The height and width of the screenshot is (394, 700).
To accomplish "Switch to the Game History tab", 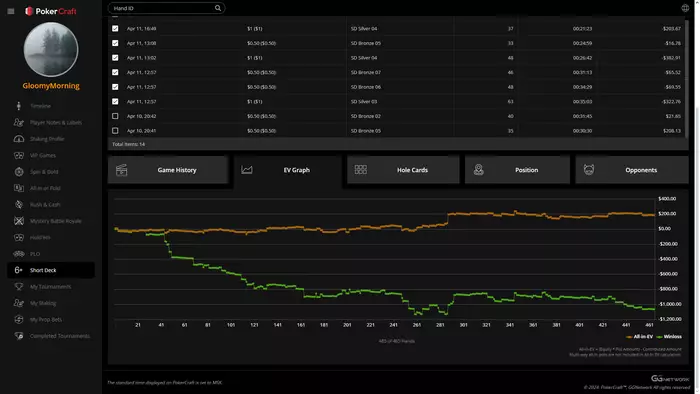I will [168, 170].
